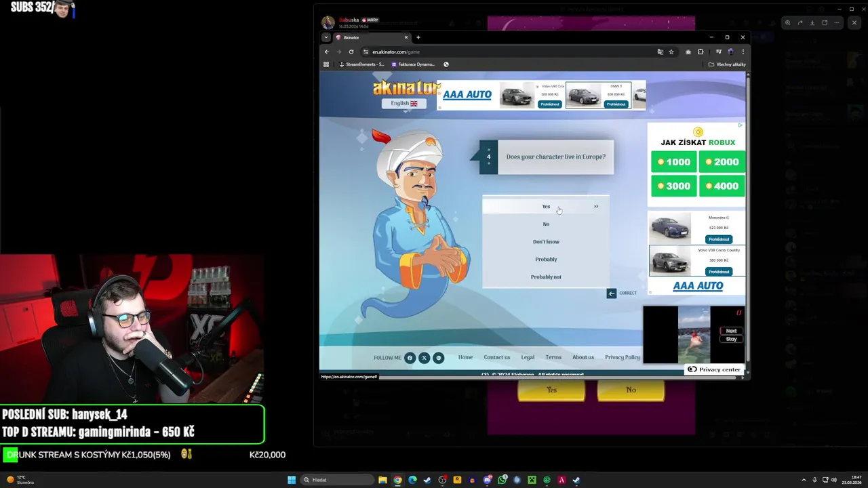The height and width of the screenshot is (488, 868).
Task: Open the Terms footer link
Action: point(553,357)
